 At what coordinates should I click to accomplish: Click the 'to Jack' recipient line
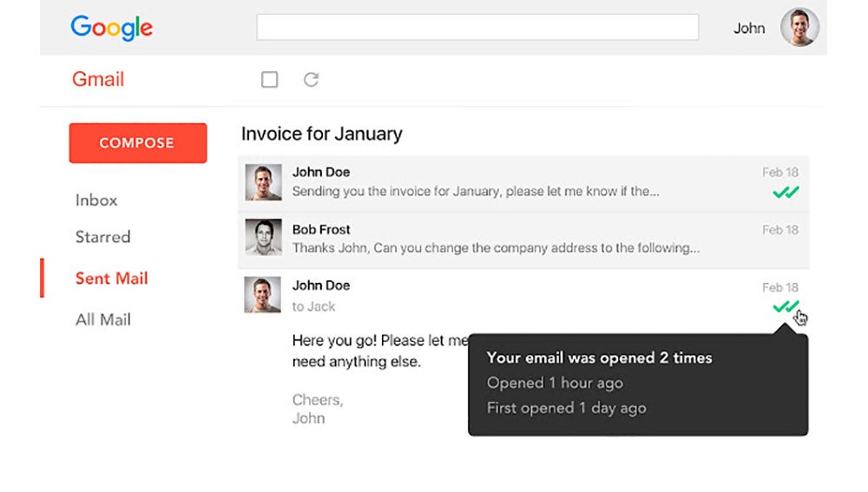tap(314, 306)
